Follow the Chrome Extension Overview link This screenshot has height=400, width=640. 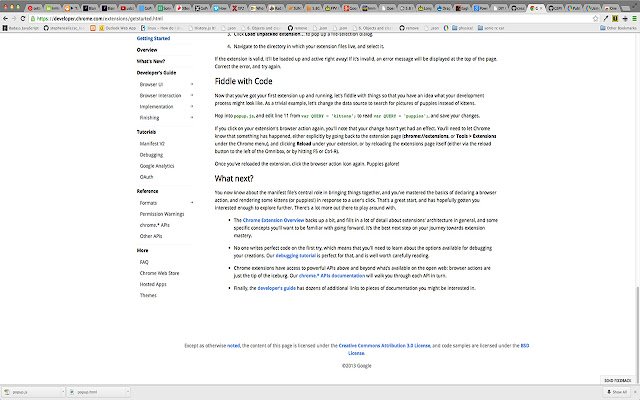coord(273,220)
